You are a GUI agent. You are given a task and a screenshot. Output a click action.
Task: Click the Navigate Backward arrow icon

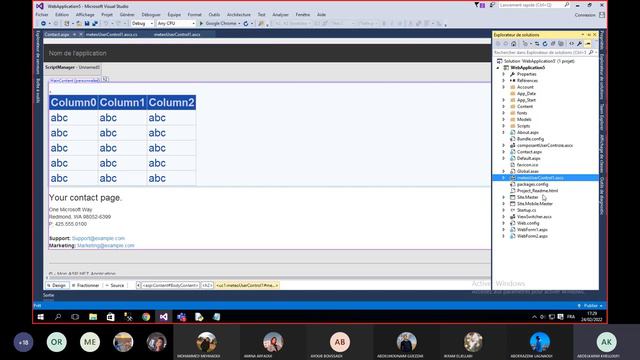(x=43, y=23)
